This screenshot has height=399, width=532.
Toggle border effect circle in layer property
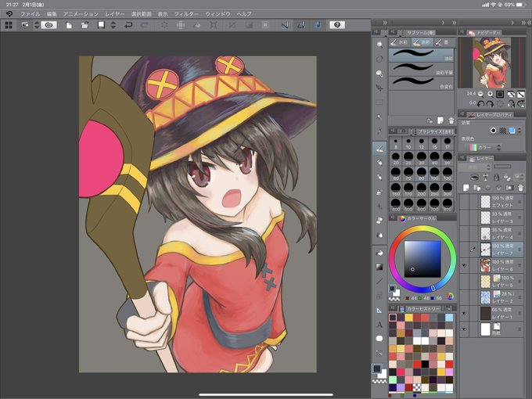pos(494,131)
